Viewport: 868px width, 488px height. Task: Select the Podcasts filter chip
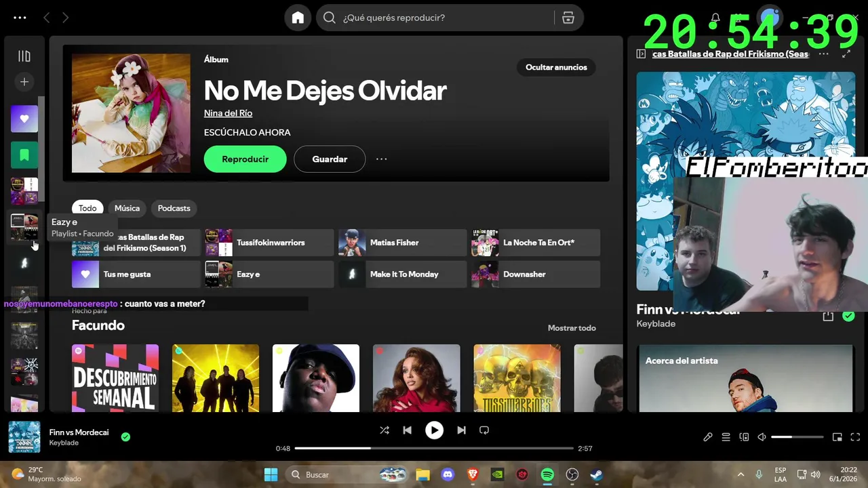174,208
